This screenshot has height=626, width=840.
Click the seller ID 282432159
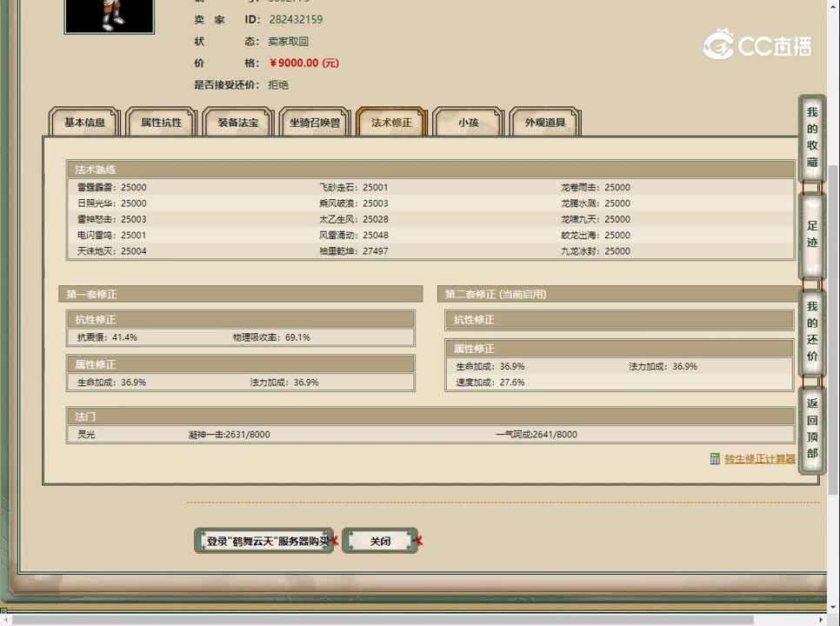click(x=295, y=19)
